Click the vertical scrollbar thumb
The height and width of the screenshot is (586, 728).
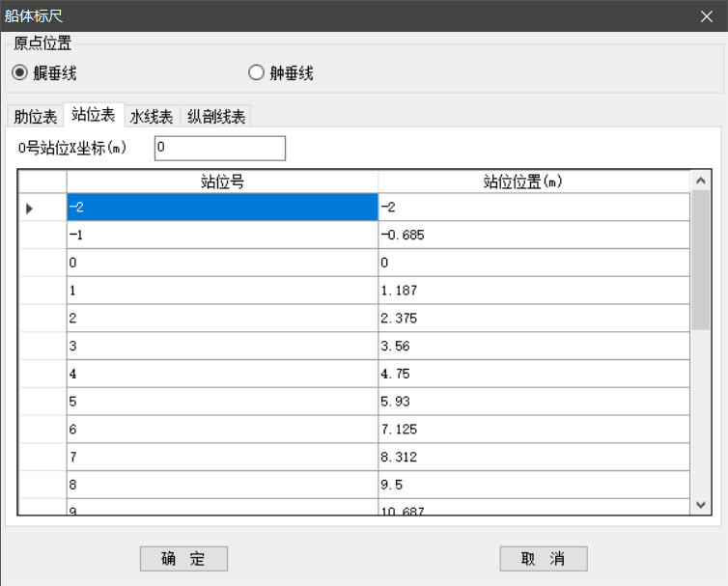point(701,261)
